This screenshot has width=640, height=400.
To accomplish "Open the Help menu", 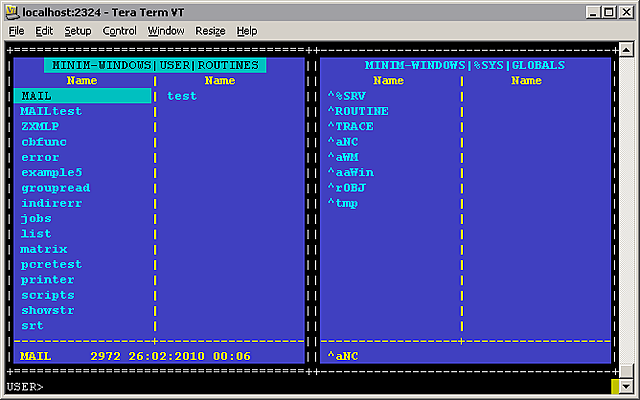I will (x=247, y=31).
